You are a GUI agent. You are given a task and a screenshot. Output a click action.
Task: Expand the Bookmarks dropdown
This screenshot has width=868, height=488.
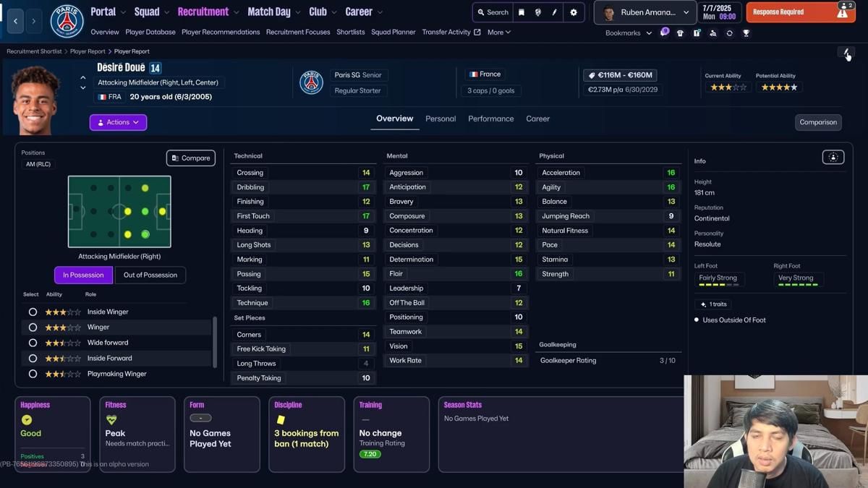click(x=626, y=33)
